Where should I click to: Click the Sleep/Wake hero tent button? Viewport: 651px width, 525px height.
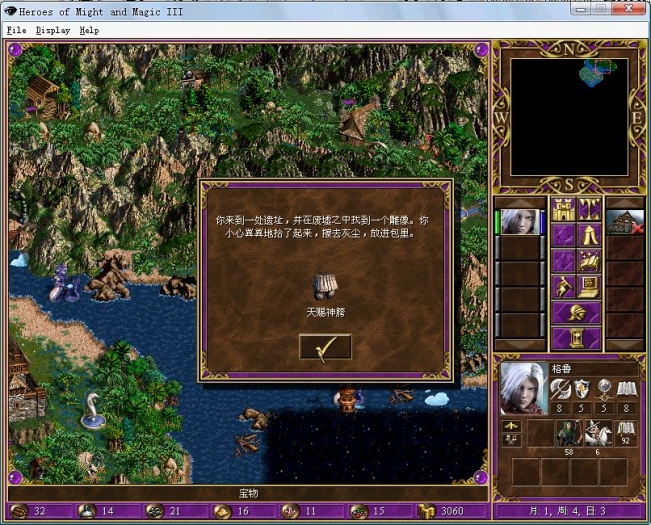pos(589,235)
